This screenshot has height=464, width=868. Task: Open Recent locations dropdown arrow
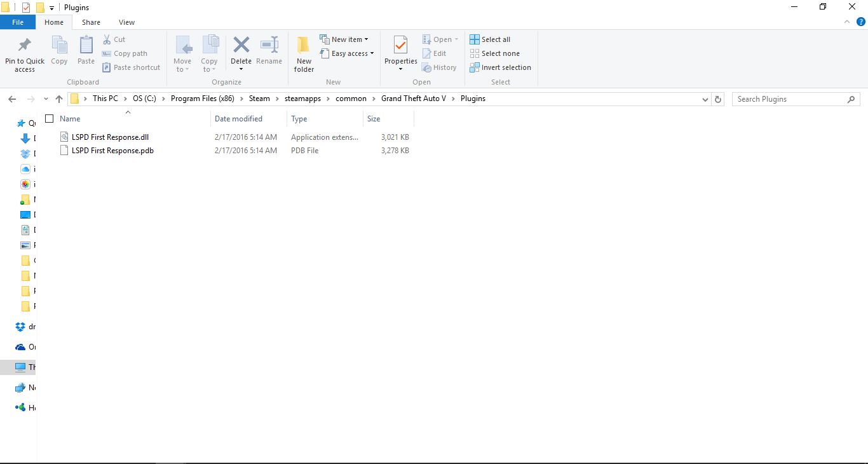point(46,99)
